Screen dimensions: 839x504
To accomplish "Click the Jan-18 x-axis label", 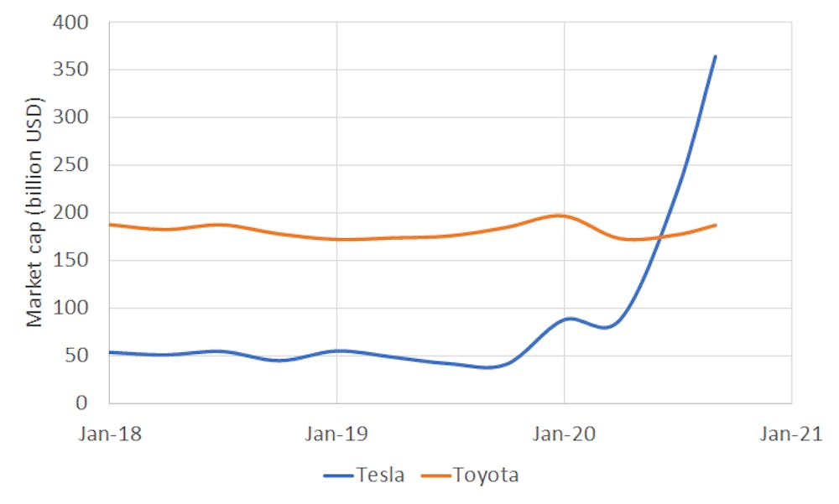I will [109, 434].
